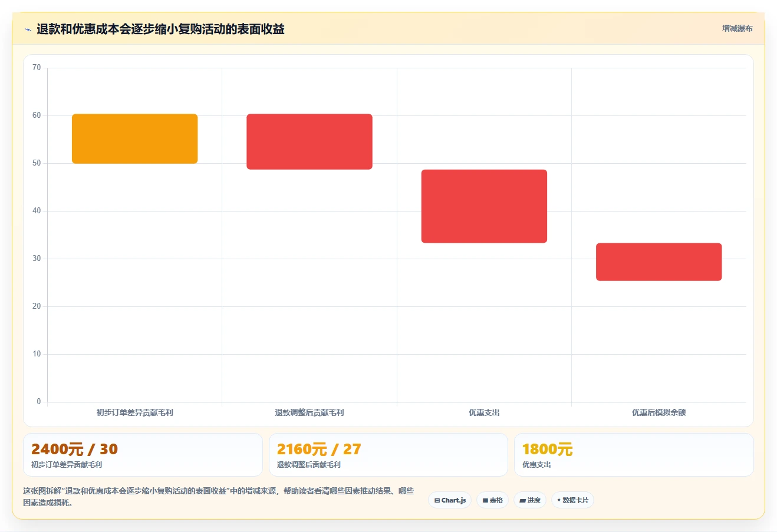777x532 pixels.
Task: Select the 2400元 / 30 data card
Action: click(143, 455)
